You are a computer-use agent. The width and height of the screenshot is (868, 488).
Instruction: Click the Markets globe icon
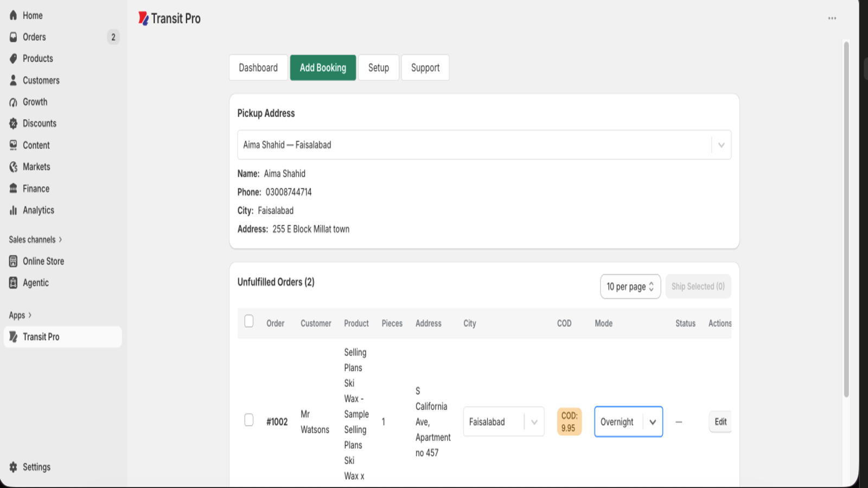14,167
